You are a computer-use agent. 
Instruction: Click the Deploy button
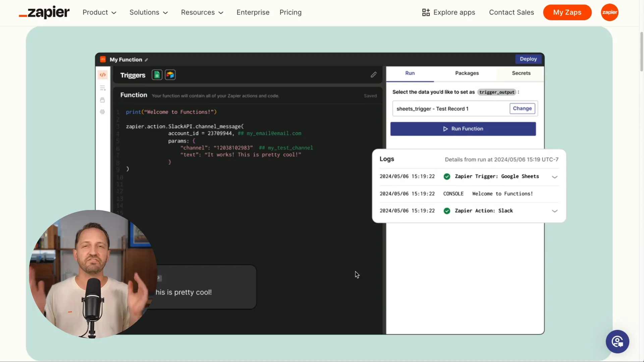(x=528, y=59)
